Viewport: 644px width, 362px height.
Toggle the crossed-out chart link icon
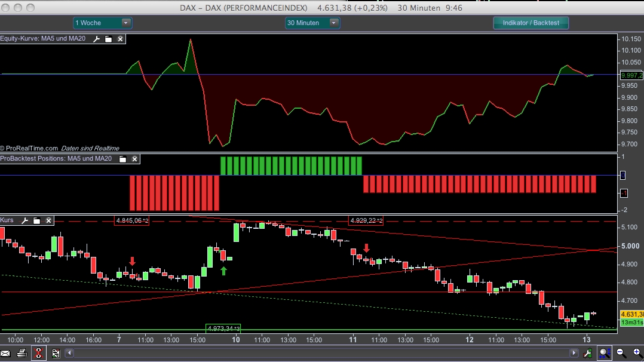(x=39, y=353)
